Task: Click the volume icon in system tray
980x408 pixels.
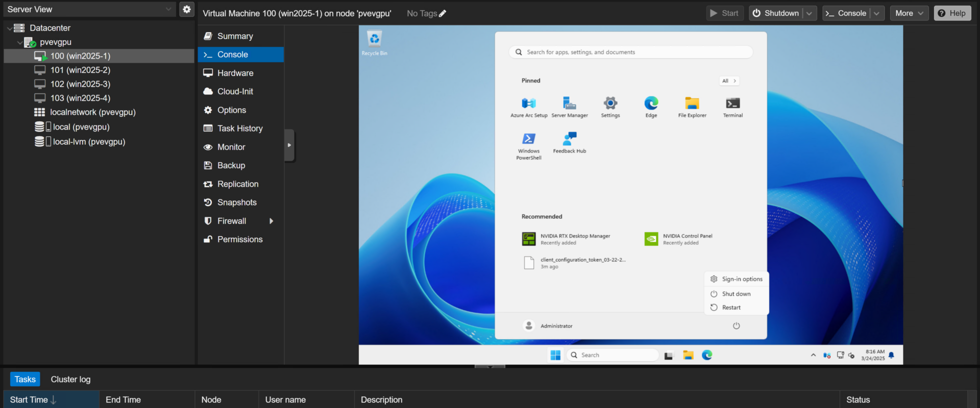Action: point(851,355)
